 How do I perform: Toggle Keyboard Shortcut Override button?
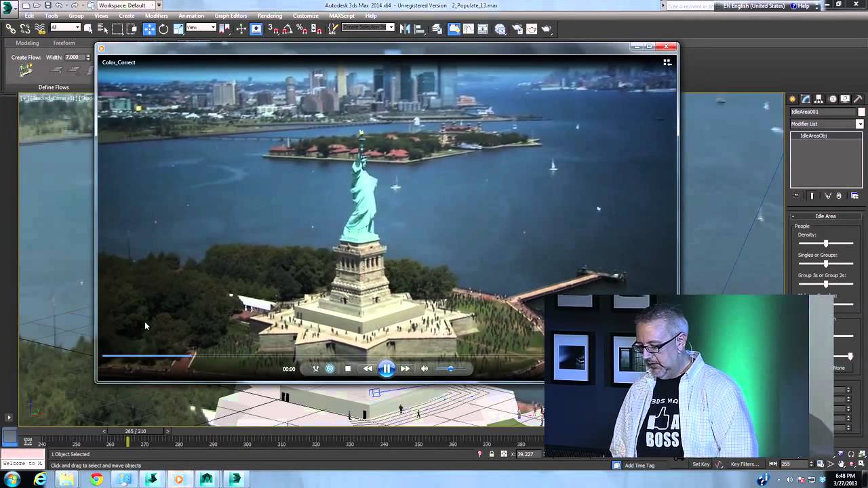click(256, 28)
